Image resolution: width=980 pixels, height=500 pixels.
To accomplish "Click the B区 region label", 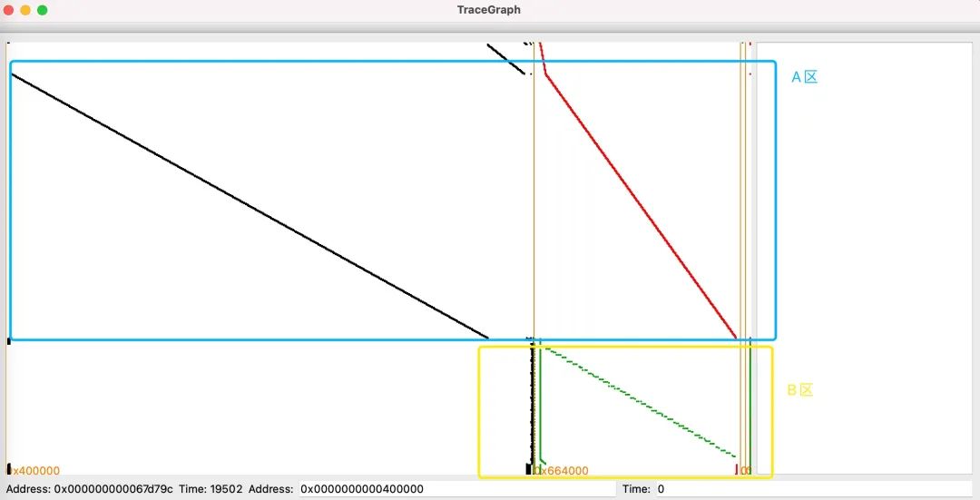I will 799,390.
